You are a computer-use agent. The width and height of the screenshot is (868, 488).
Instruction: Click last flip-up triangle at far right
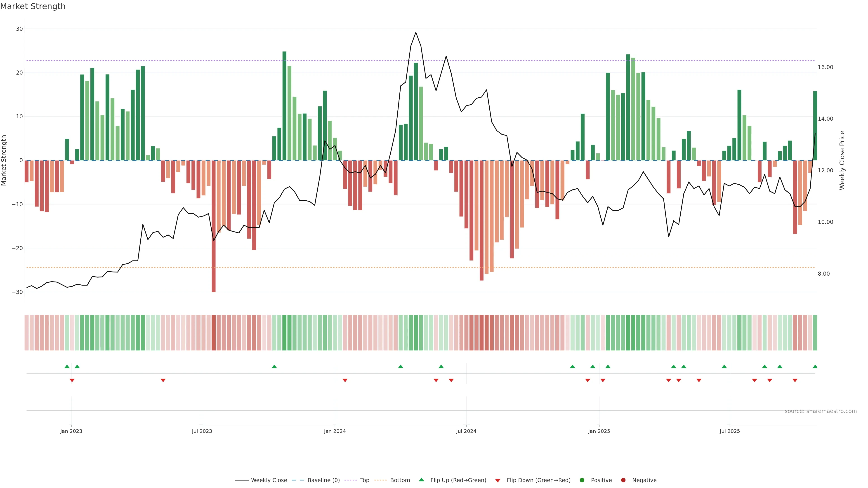(x=815, y=366)
